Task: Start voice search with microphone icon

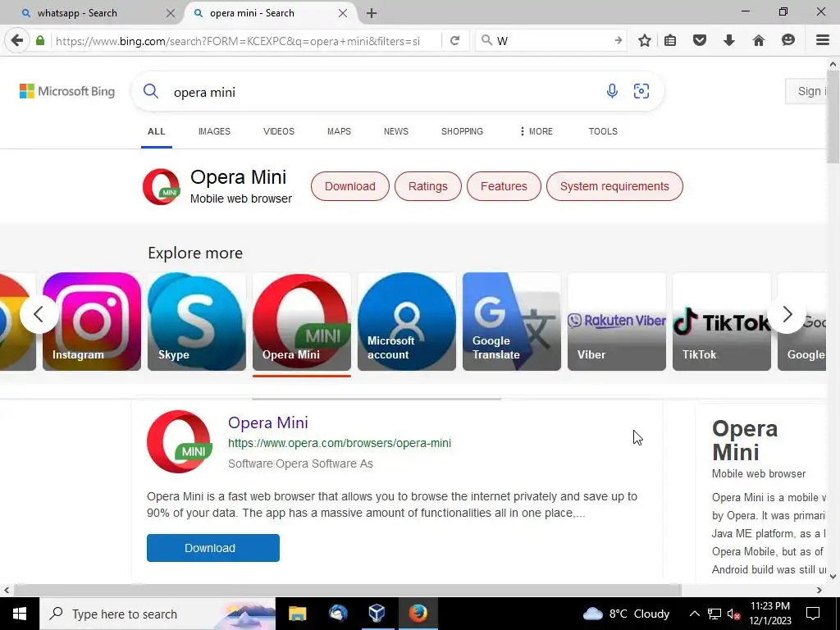Action: click(612, 91)
